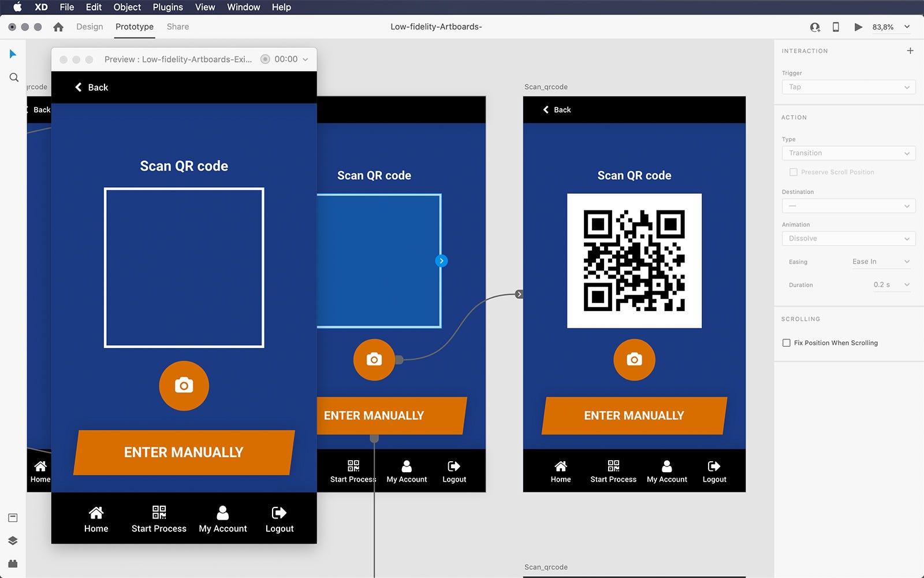
Task: Switch to the Share tab
Action: point(178,27)
